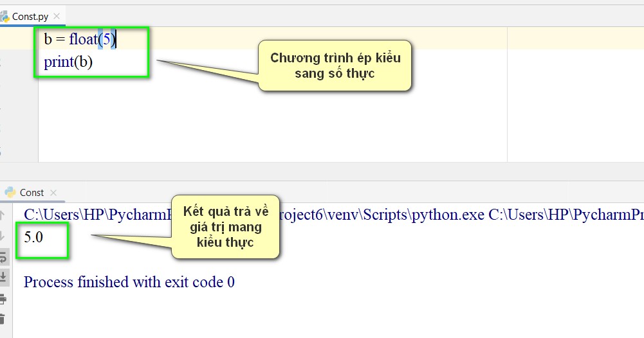The image size is (644, 338).
Task: Click the up stack trace arrow
Action: click(x=3, y=215)
